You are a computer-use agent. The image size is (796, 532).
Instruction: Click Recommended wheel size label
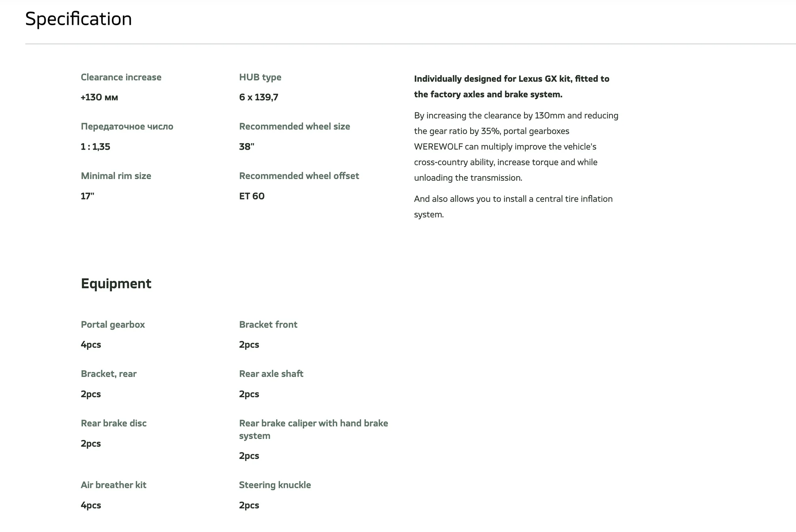point(294,126)
